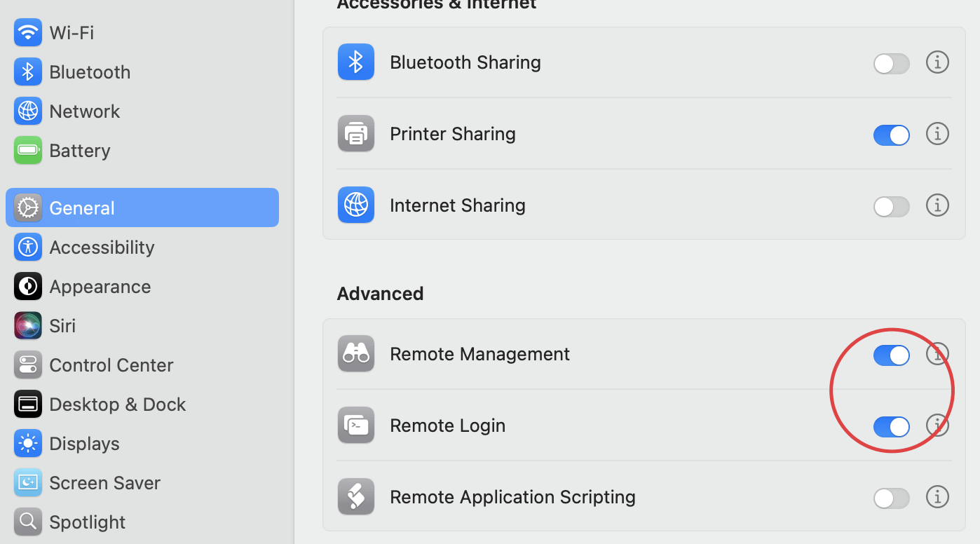
Task: Open Internet Sharing info button
Action: point(937,205)
